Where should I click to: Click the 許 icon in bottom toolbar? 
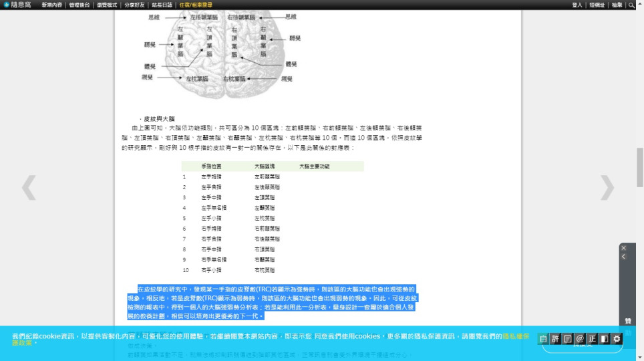pyautogui.click(x=556, y=339)
